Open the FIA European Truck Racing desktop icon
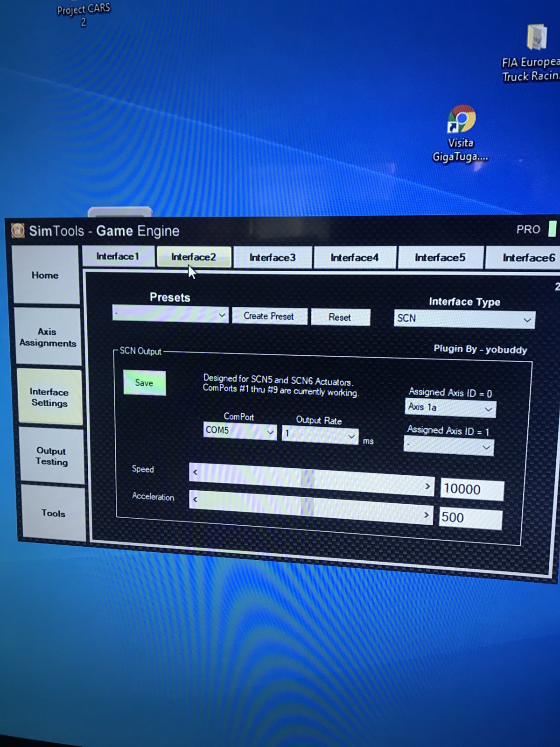560x747 pixels. click(x=532, y=54)
